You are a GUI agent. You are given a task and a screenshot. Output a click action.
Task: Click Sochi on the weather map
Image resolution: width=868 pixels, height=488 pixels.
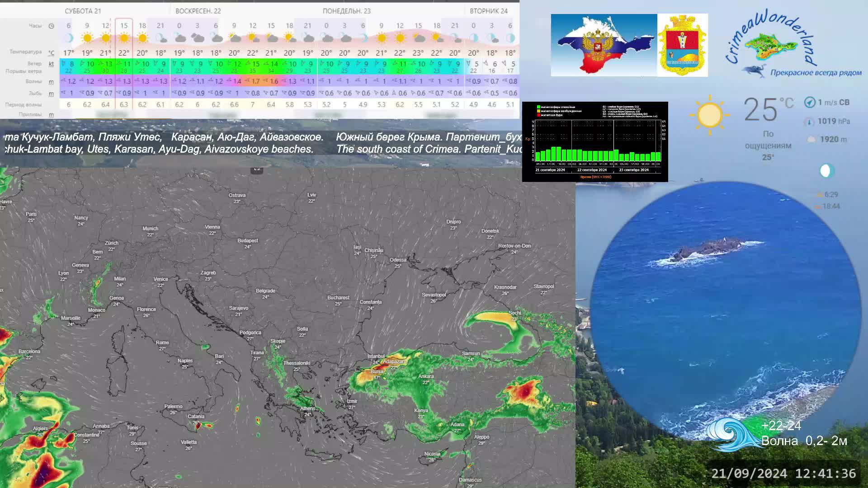click(x=514, y=315)
